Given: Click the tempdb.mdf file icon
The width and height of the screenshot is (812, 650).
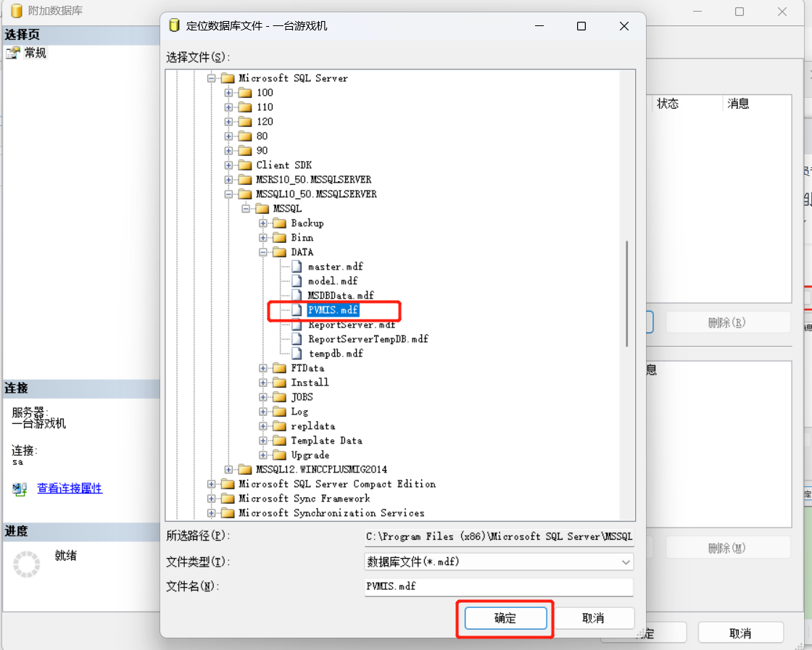Looking at the screenshot, I should click(296, 354).
